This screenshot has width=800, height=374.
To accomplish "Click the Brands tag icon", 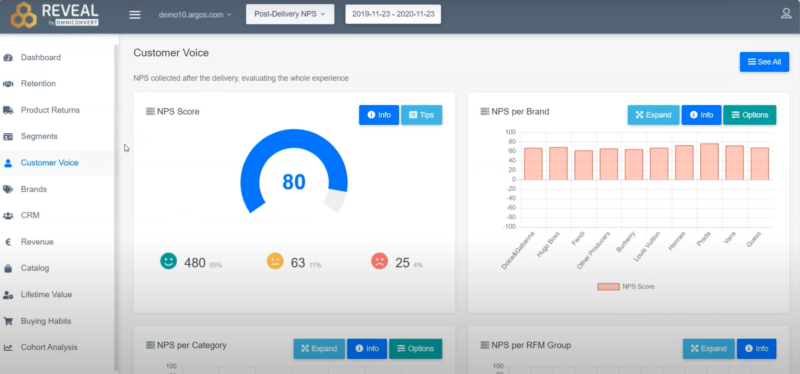I will (x=8, y=189).
